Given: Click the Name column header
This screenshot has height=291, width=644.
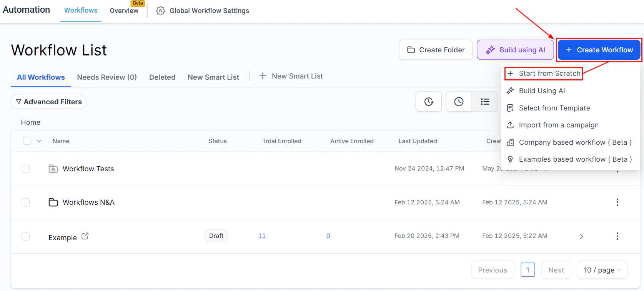Looking at the screenshot, I should [x=61, y=141].
